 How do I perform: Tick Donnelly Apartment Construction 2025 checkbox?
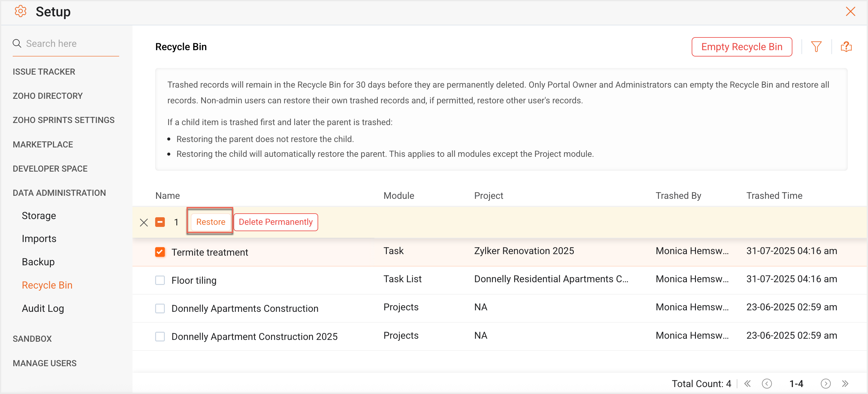[160, 336]
